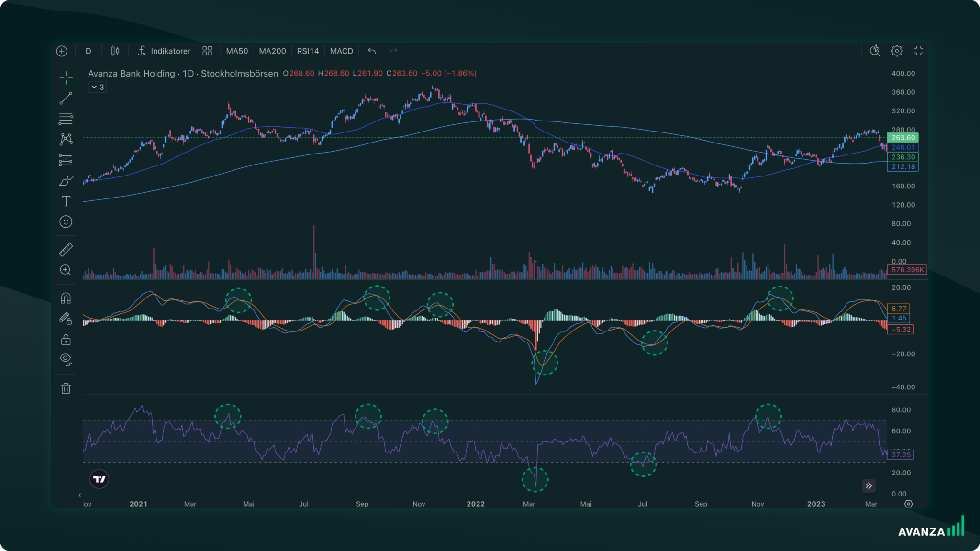This screenshot has width=980, height=551.
Task: Select the Trend line drawing tool
Action: tap(67, 98)
